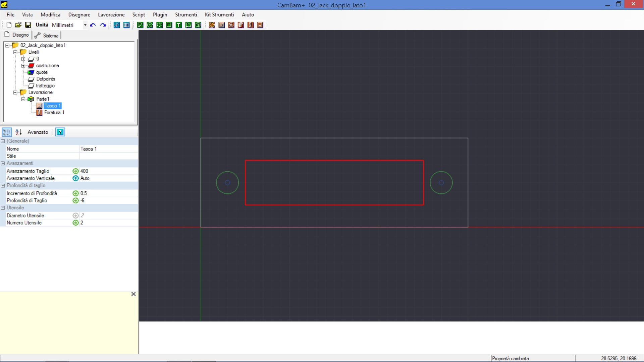Close the yellow help panel

coord(133,294)
